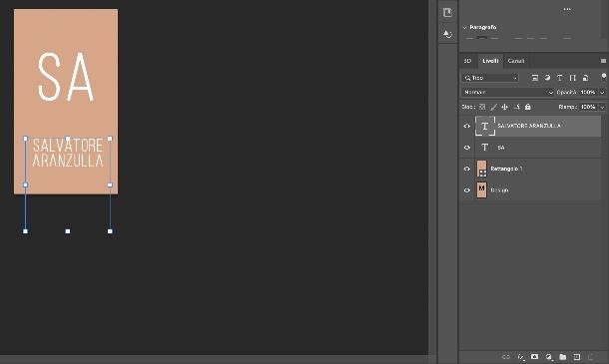
Task: Click the Rettangolo 1 layer color thumbnail
Action: pos(481,169)
